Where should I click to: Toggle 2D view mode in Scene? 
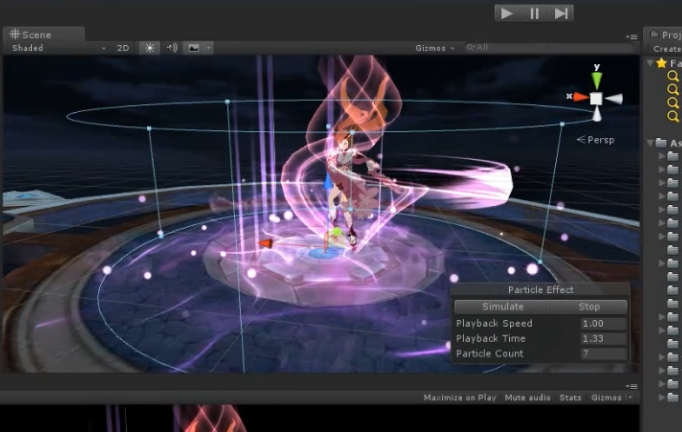point(123,48)
